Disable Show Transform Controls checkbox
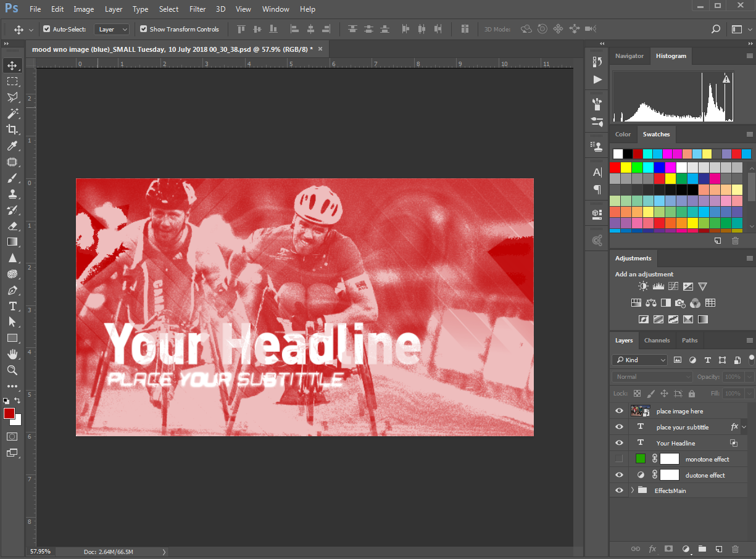 coord(144,29)
